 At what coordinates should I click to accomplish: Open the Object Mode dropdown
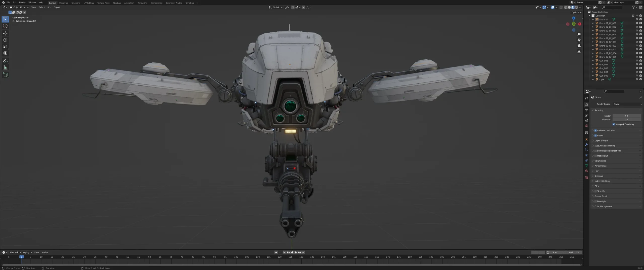[x=19, y=7]
